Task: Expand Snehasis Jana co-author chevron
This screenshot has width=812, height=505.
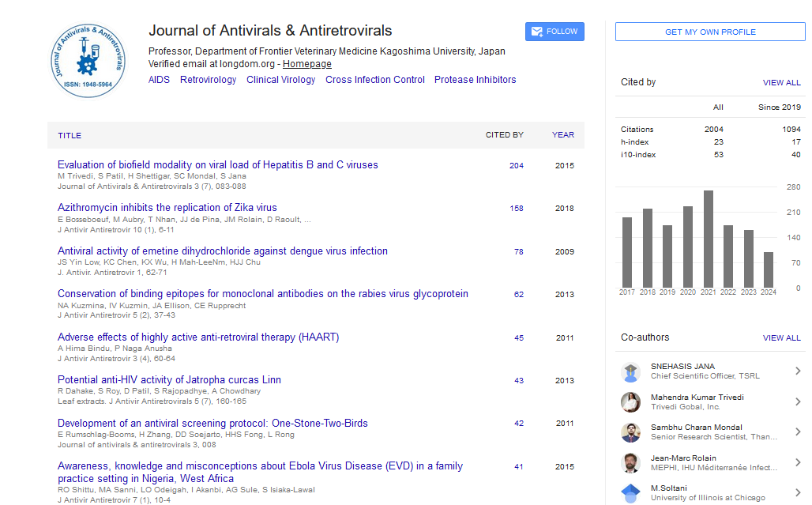Action: 798,371
